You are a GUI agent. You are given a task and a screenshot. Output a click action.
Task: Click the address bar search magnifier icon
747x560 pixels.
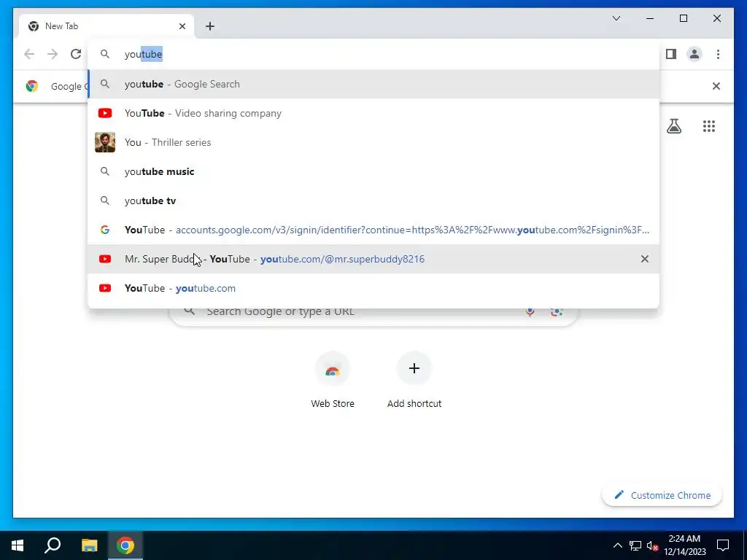coord(105,54)
